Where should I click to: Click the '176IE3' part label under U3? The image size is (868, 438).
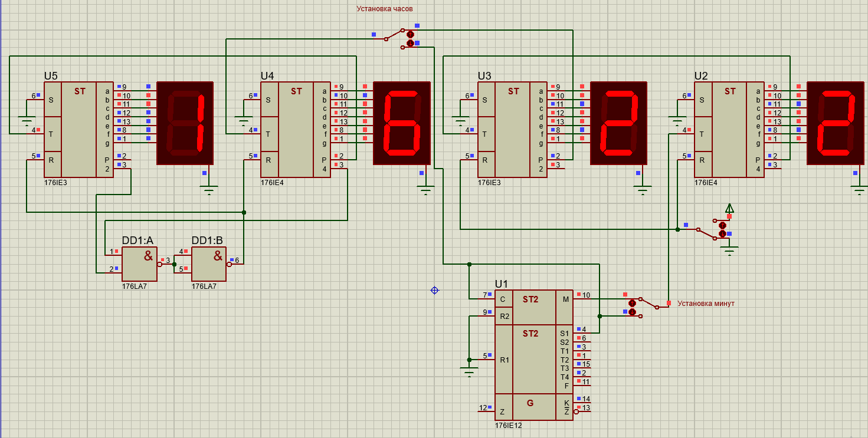click(489, 183)
